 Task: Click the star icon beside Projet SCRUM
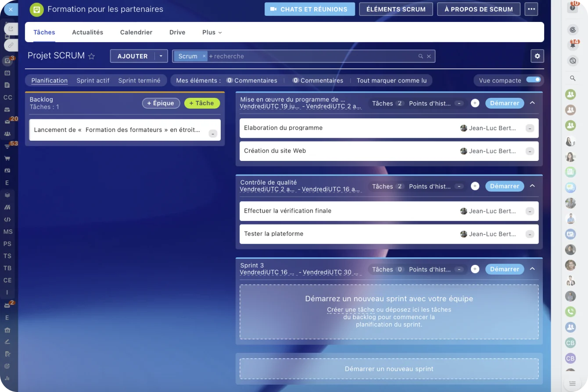[92, 56]
